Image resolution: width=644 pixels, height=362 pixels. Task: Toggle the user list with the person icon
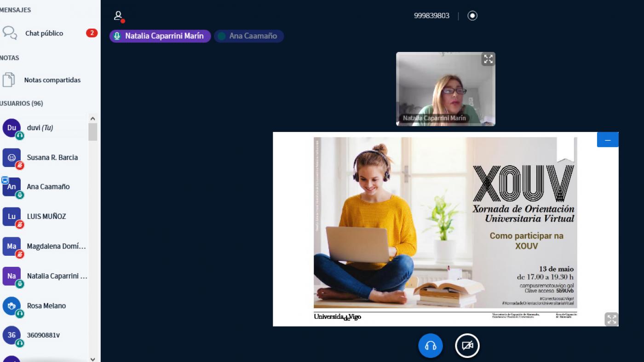point(119,16)
